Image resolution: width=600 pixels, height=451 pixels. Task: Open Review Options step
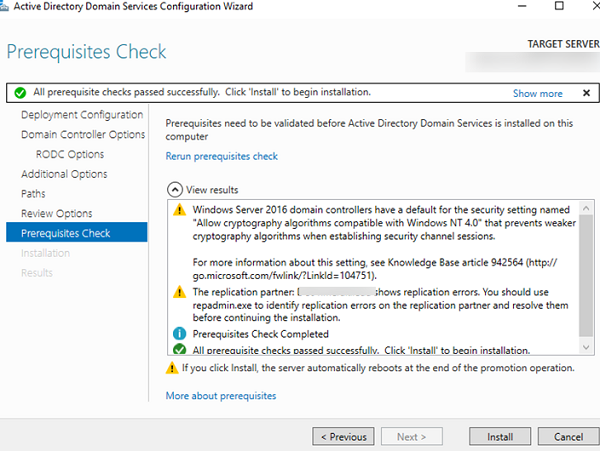click(x=57, y=213)
